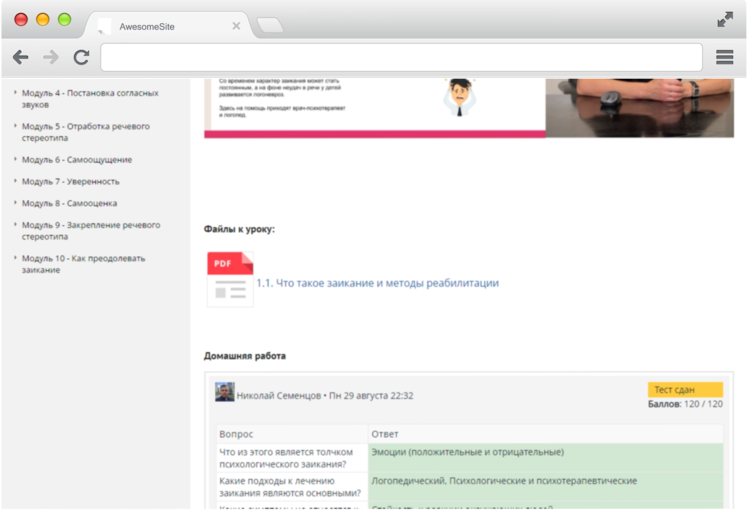Click answer 'Эмоции (положительные и отрицательные)'

[x=468, y=452]
